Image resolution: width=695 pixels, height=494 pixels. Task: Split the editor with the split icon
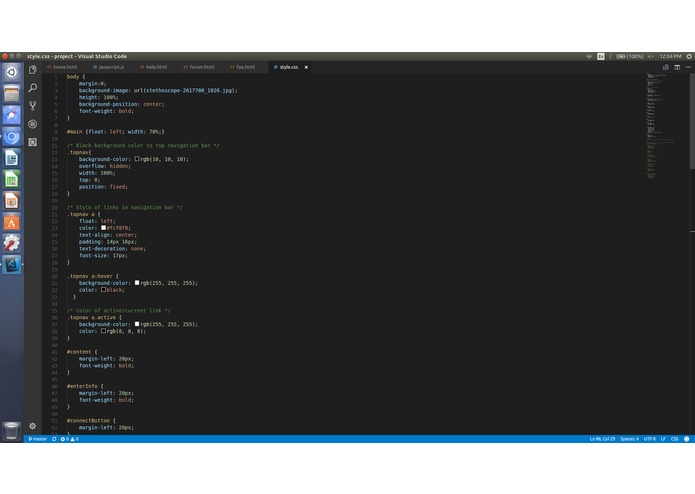(x=677, y=67)
